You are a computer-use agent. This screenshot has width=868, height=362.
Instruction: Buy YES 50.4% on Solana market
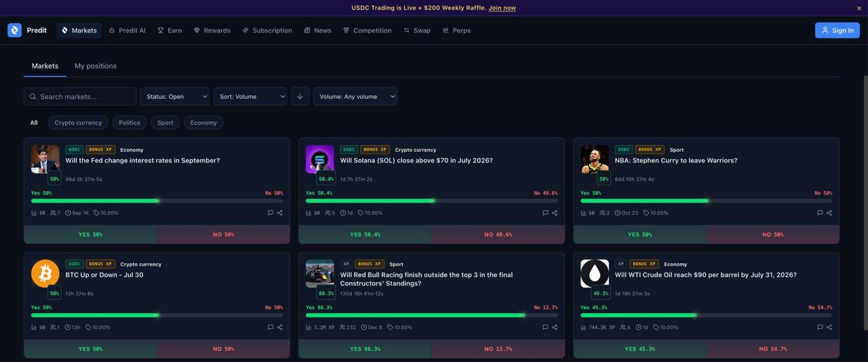tap(366, 235)
